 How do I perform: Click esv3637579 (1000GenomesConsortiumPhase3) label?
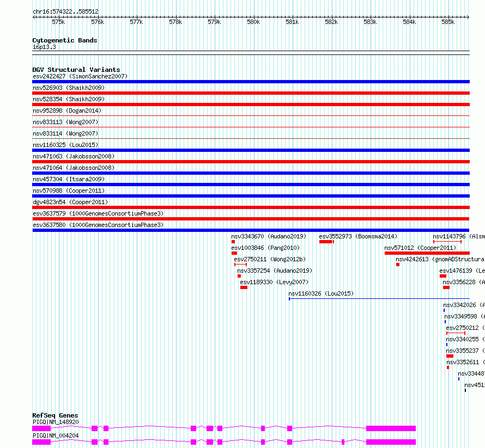point(98,213)
